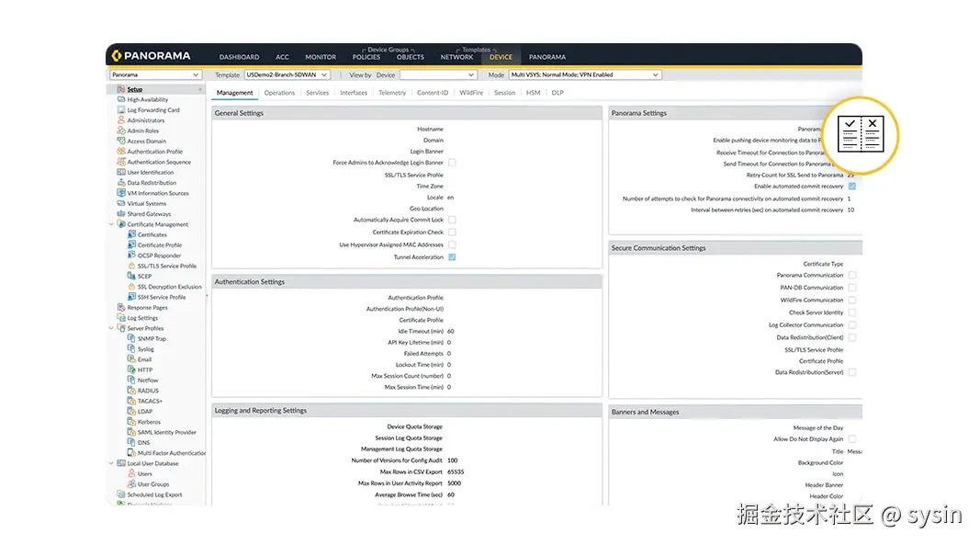Click the Setup gear icon in sidebar

point(121,89)
